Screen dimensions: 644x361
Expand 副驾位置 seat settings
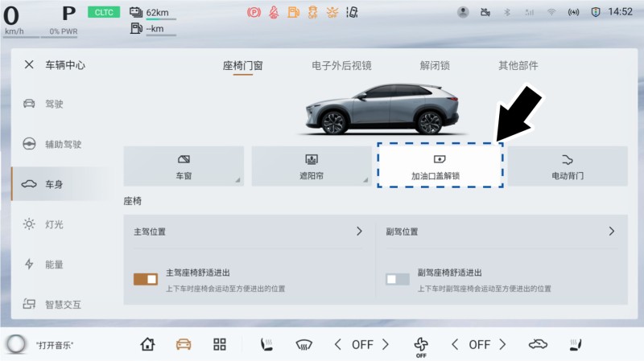point(501,232)
